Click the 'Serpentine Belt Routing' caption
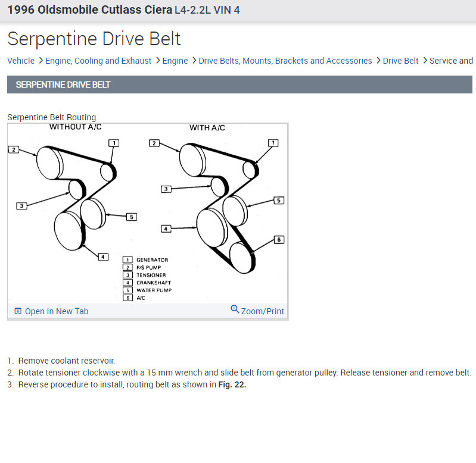476x463 pixels. click(52, 117)
